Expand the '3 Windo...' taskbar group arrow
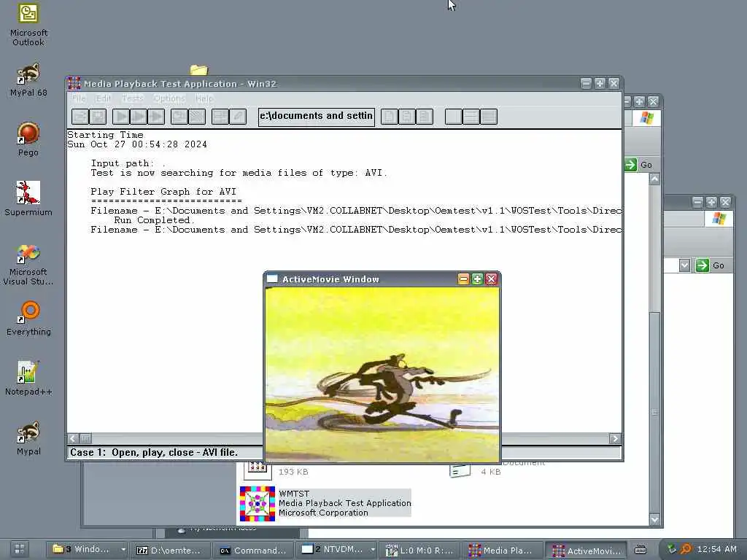 tap(123, 549)
